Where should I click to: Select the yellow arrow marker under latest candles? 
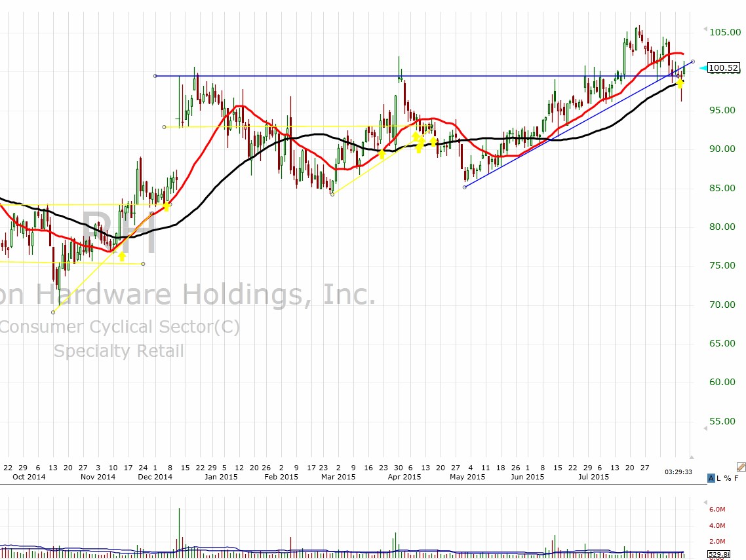coord(680,84)
